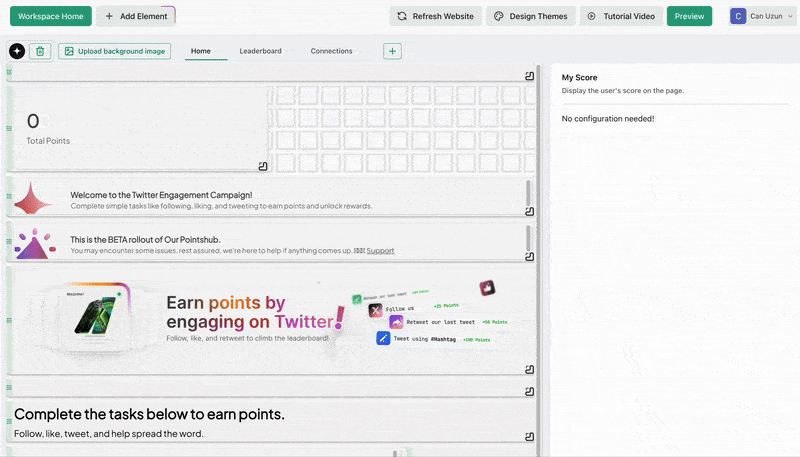Click the plus icon in Add Element
The image size is (800, 457).
tap(109, 16)
